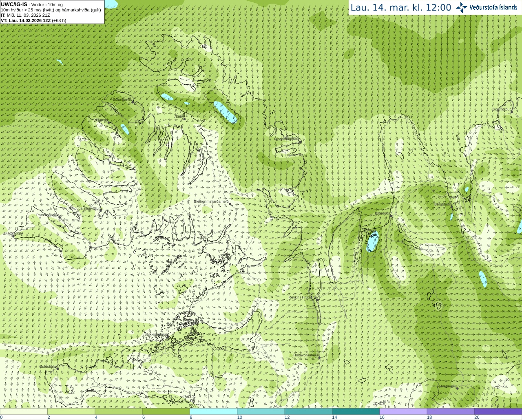
Task: Click the Patreksfjörður station label
Action: click(48, 215)
